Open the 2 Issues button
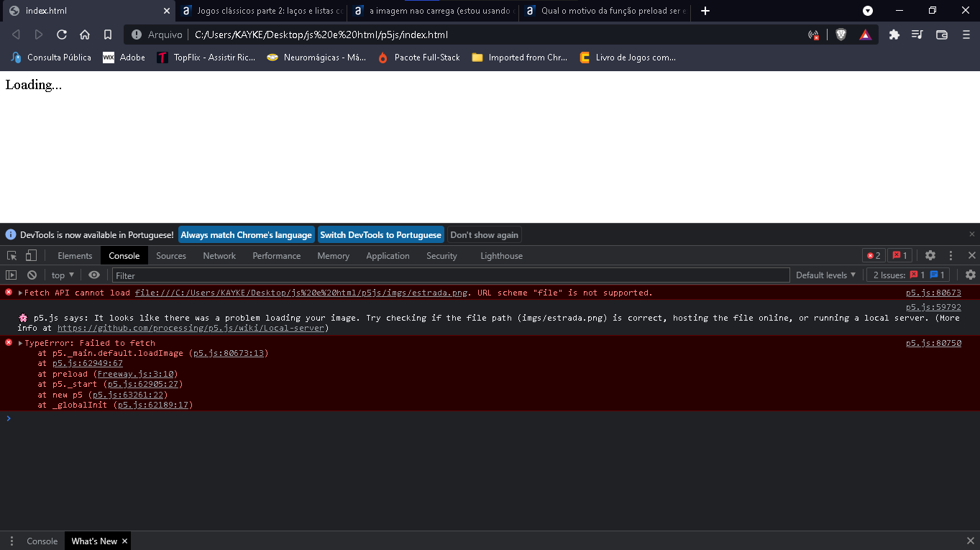This screenshot has height=550, width=980. [x=910, y=275]
